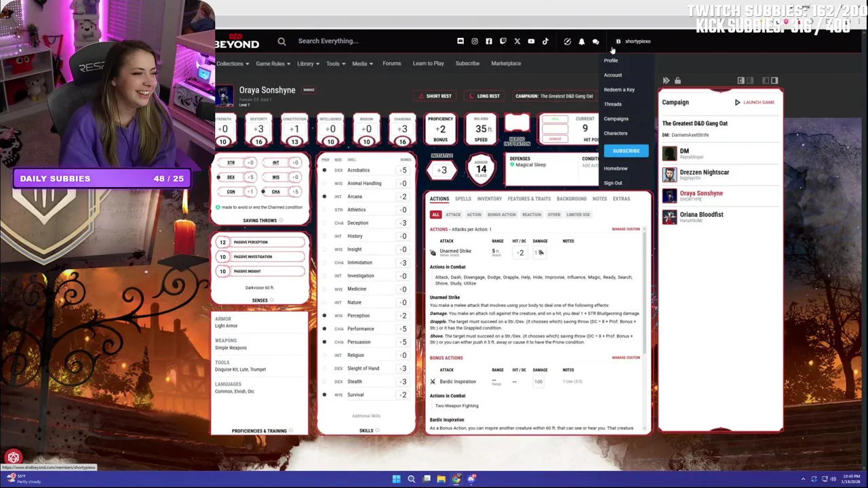Open the Twitch social icon
Image resolution: width=868 pixels, height=488 pixels.
coord(503,41)
